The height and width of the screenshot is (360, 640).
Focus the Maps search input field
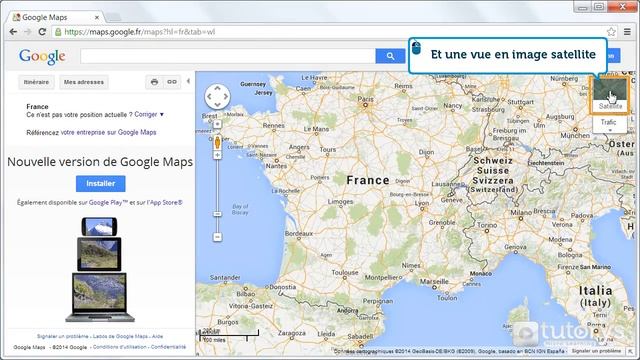click(228, 56)
